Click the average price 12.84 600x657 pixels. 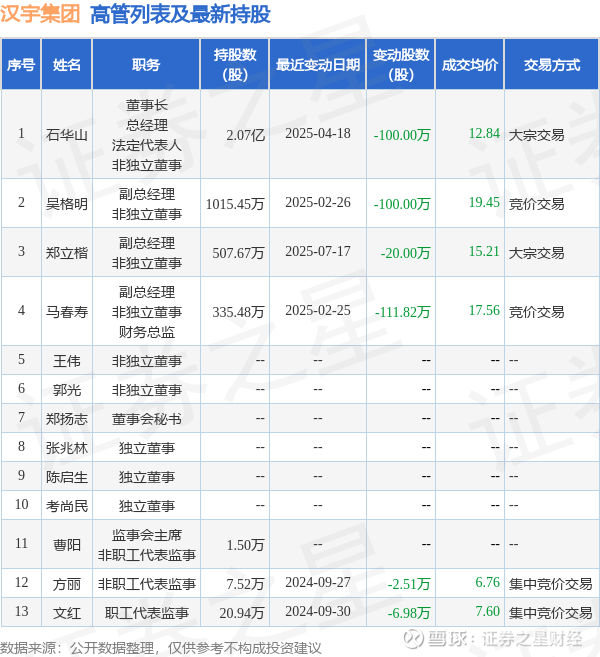tap(484, 134)
